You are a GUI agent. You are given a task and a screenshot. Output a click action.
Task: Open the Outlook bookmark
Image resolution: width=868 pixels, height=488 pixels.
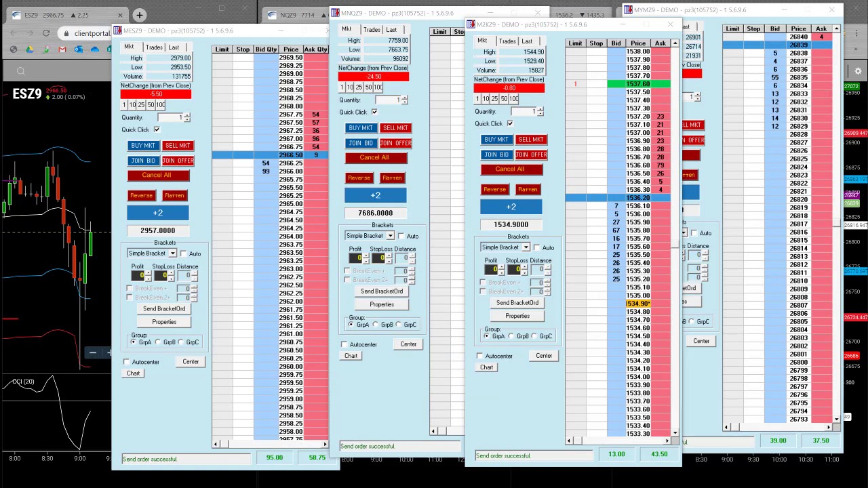pyautogui.click(x=79, y=49)
